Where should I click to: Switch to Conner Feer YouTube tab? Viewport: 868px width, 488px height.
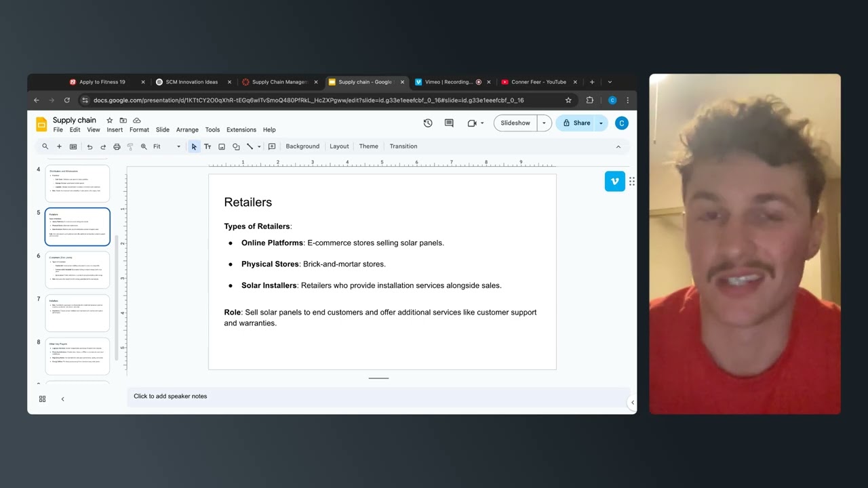539,82
